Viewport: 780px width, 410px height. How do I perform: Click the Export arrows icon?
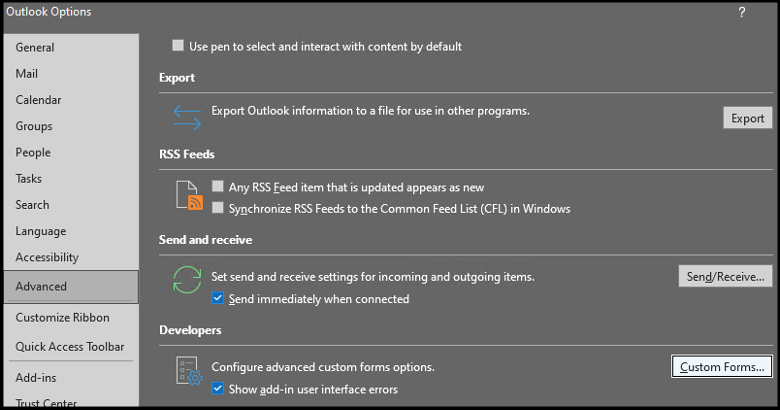[x=187, y=117]
